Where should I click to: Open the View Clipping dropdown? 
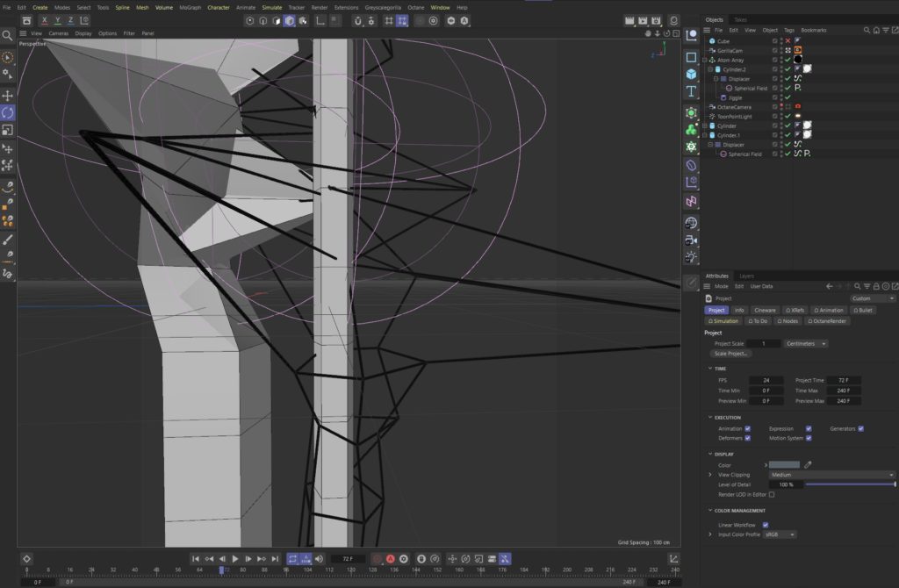pyautogui.click(x=831, y=475)
